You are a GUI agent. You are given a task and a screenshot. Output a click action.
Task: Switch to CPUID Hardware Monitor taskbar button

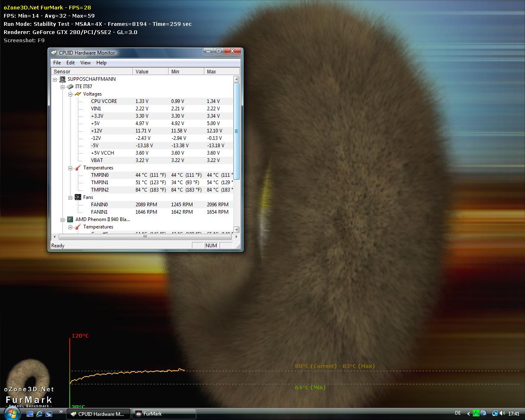(98, 414)
